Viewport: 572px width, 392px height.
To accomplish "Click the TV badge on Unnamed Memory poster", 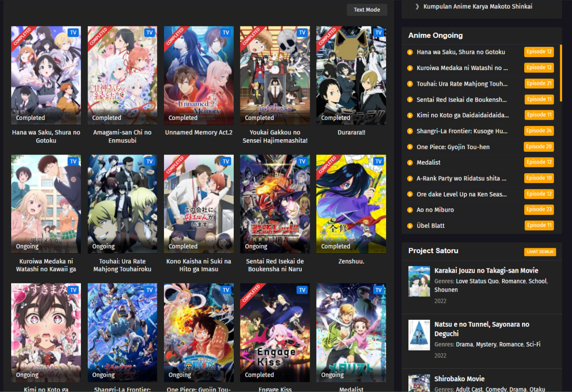I will 226,33.
